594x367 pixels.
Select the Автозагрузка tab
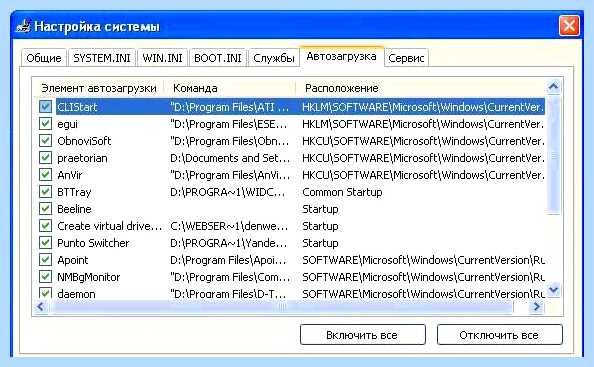[x=341, y=56]
